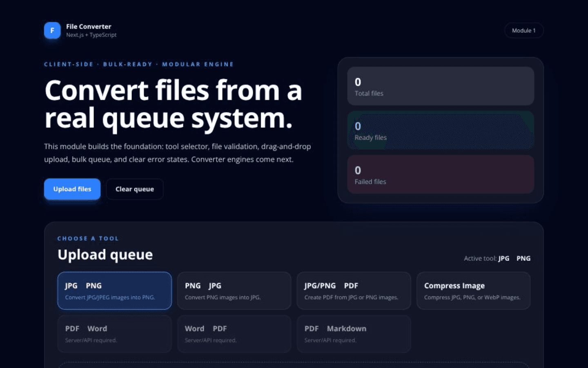Click the Ready files stat card
Viewport: 588px width, 368px height.
[441, 130]
